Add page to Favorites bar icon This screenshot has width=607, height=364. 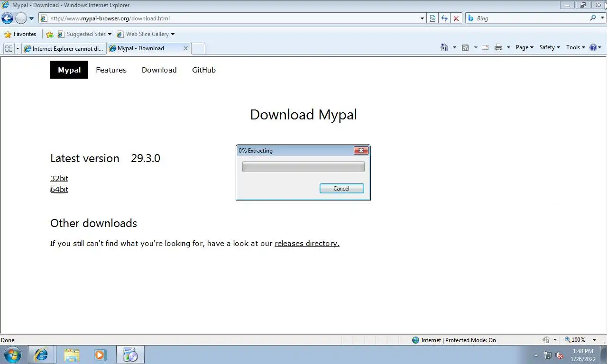50,34
